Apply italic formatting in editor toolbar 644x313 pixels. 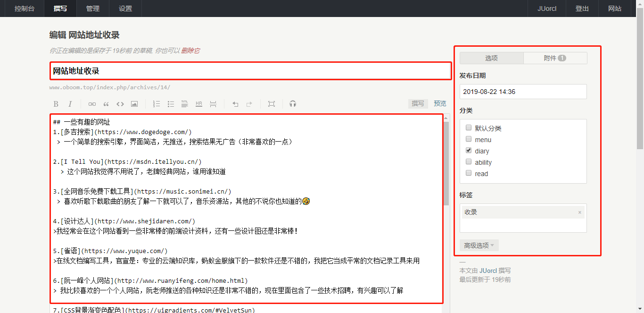(x=70, y=104)
